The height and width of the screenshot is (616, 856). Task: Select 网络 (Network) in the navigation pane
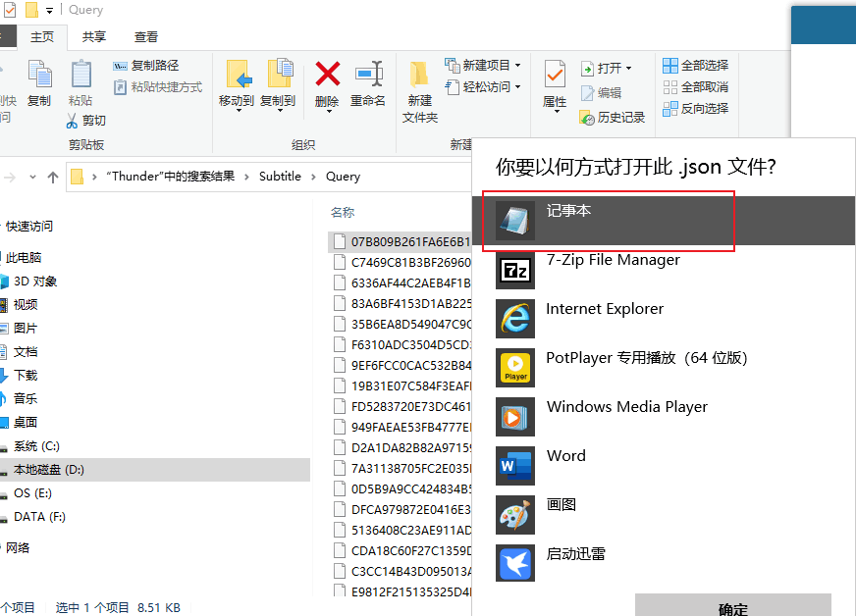[x=18, y=547]
